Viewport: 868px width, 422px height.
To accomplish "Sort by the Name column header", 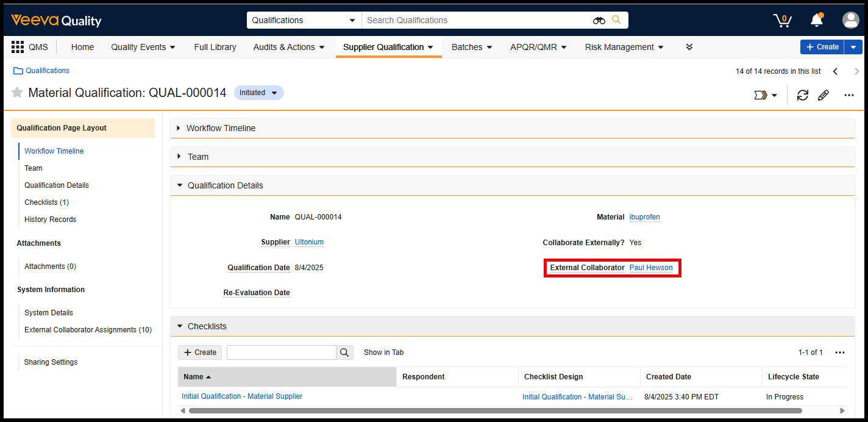I will pos(287,377).
